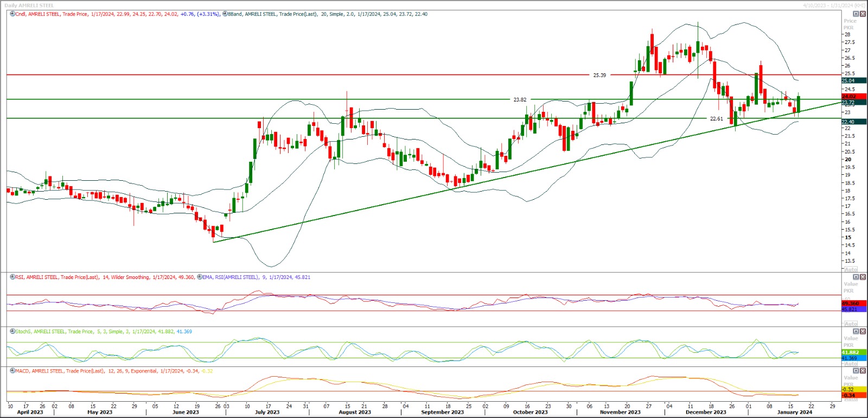Maximize the MACD indicator pane
The width and height of the screenshot is (868, 418).
pos(856,371)
